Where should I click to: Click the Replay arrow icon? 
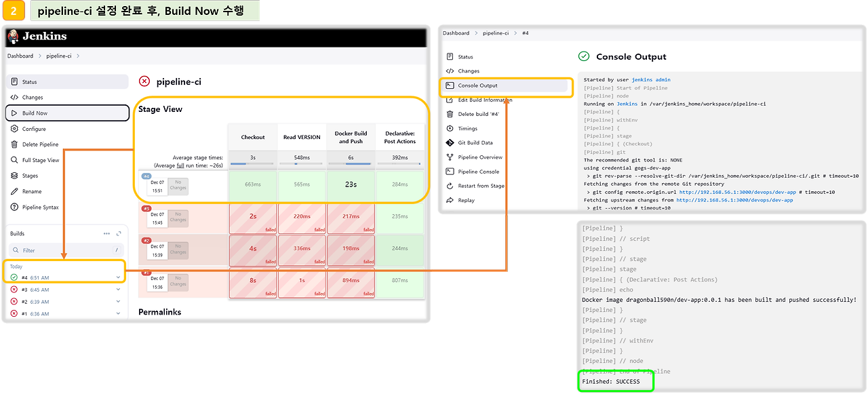pyautogui.click(x=450, y=200)
